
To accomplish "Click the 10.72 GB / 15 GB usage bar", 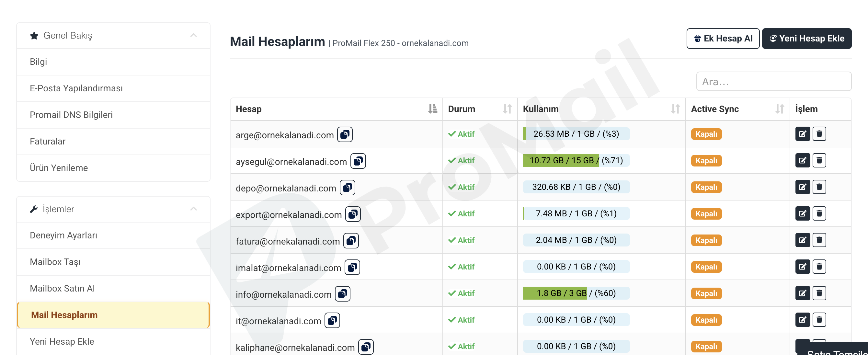I will click(576, 160).
